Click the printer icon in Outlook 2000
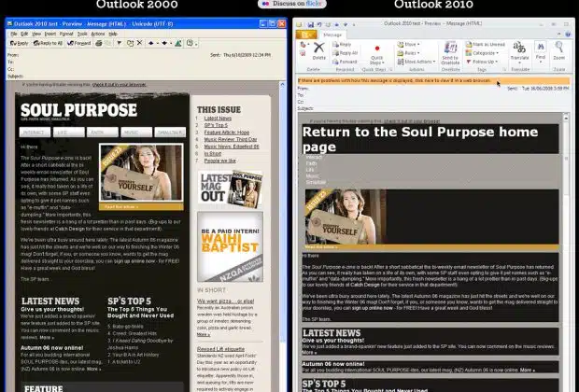The image size is (579, 392). (99, 43)
